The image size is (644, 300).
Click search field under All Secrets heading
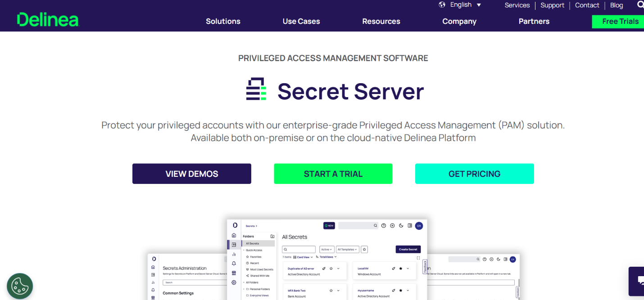[x=299, y=249]
